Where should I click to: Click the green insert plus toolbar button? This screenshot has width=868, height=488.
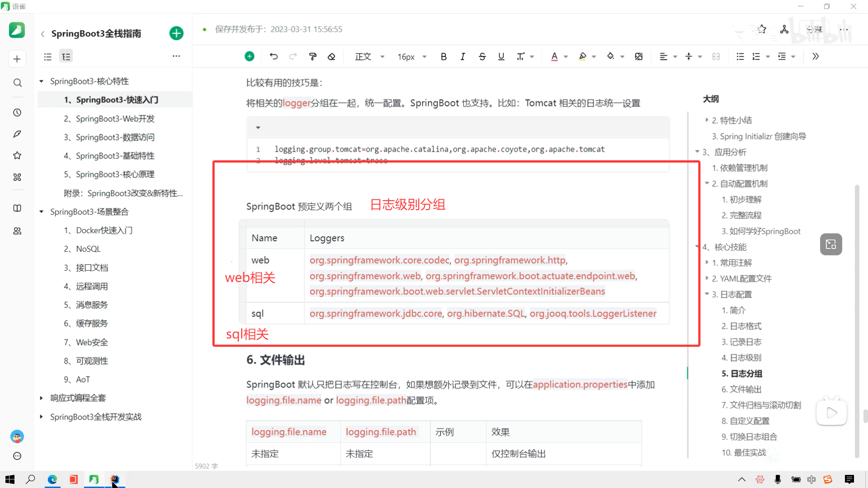click(249, 56)
